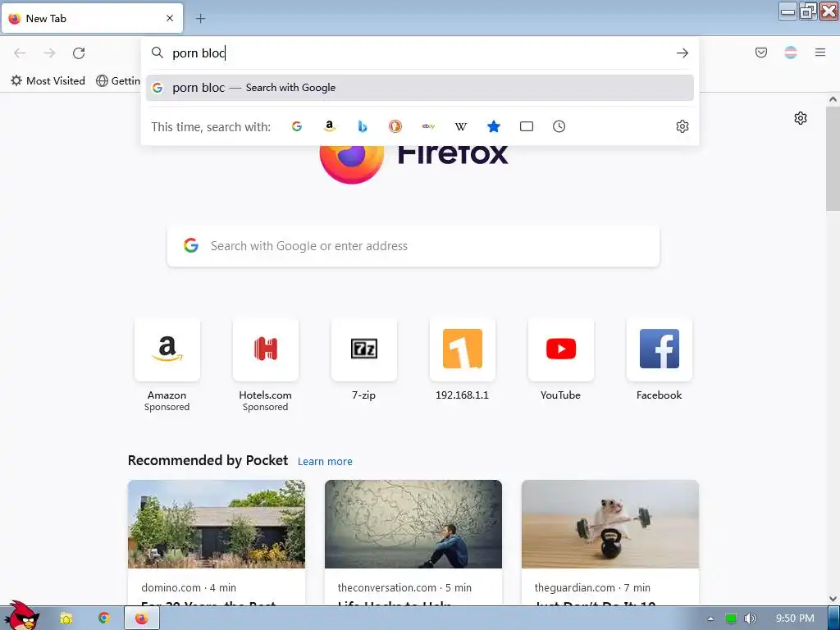Search this time with Google icon
Image resolution: width=840 pixels, height=630 pixels.
coord(297,126)
